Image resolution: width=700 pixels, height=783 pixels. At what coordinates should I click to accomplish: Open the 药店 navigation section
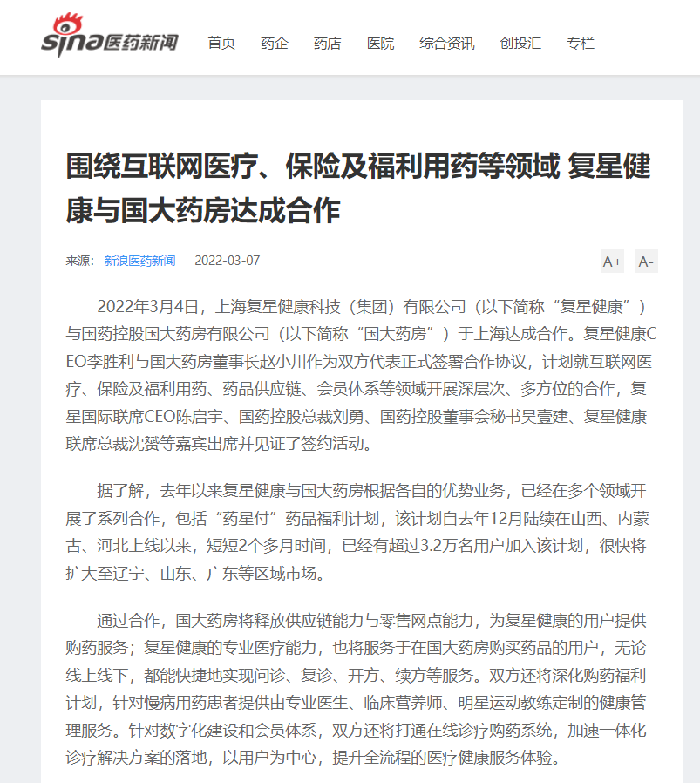click(328, 44)
